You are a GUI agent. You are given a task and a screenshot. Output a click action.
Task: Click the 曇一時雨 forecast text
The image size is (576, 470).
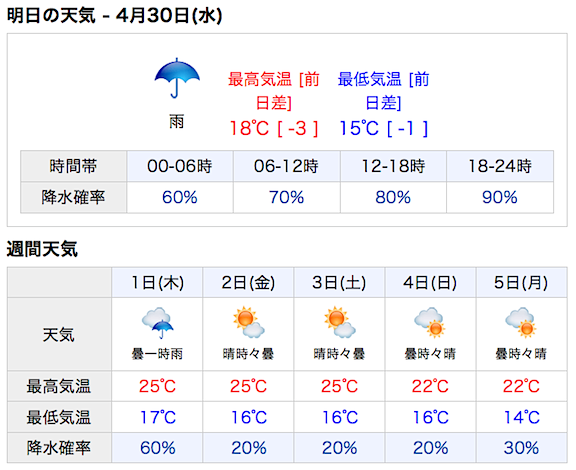click(157, 354)
